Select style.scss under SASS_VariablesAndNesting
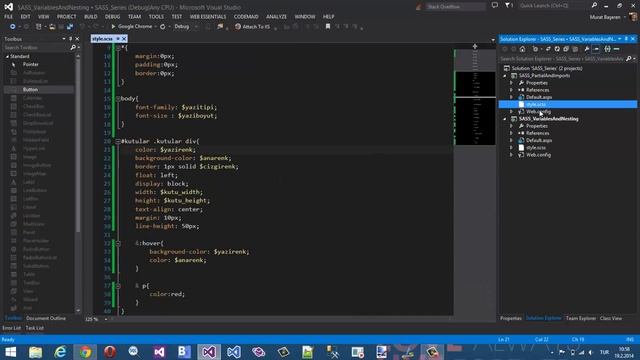 pyautogui.click(x=536, y=148)
